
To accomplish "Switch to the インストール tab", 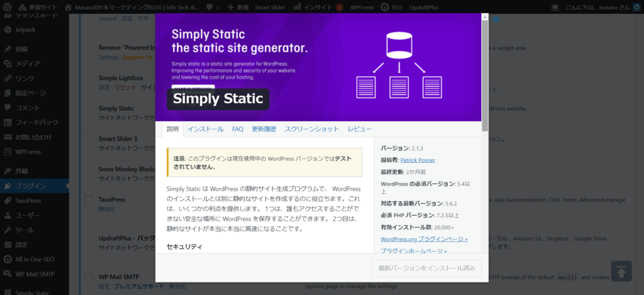I will click(x=205, y=129).
